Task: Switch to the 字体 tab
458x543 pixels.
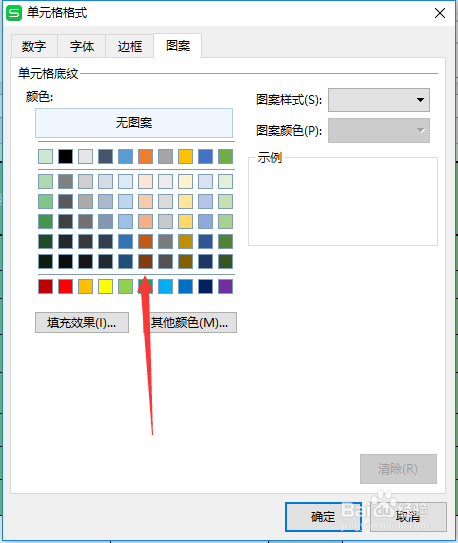Action: point(82,46)
